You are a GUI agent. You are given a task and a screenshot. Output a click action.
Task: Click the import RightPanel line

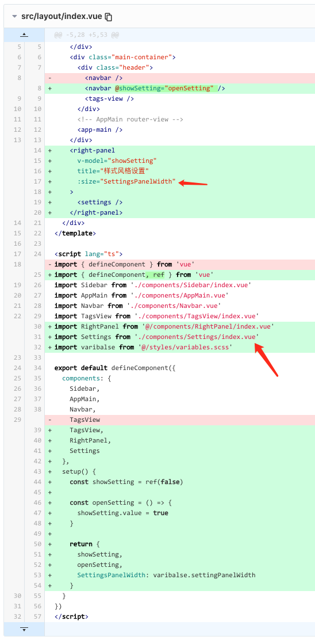[x=180, y=326]
